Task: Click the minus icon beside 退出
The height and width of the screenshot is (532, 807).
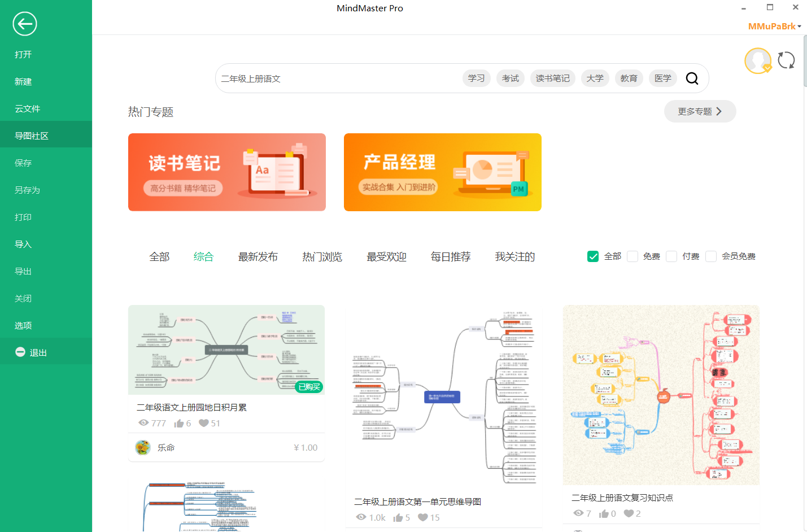Action: click(x=20, y=352)
